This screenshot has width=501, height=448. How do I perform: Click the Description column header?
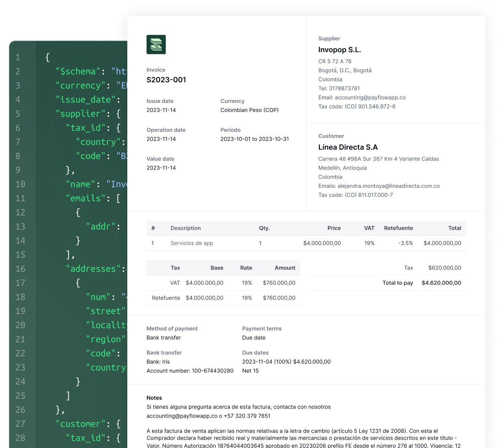click(186, 228)
